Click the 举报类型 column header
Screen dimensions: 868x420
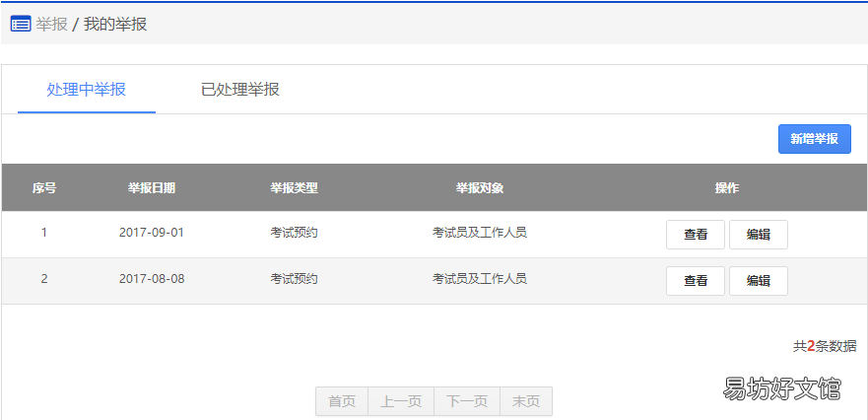294,188
